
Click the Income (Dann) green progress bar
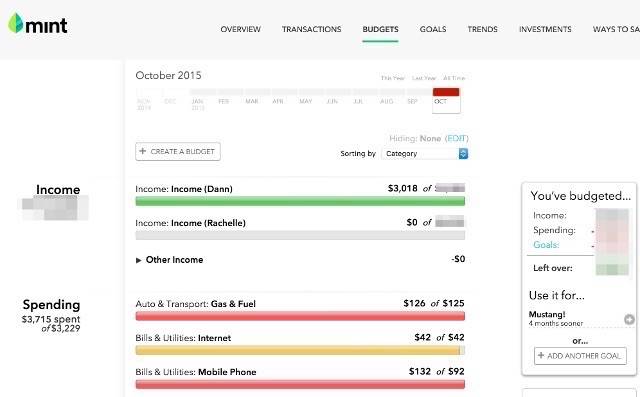click(x=300, y=201)
